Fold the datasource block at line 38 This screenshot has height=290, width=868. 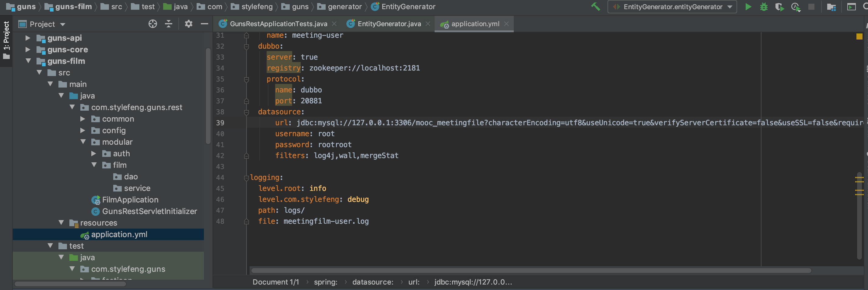coord(246,112)
